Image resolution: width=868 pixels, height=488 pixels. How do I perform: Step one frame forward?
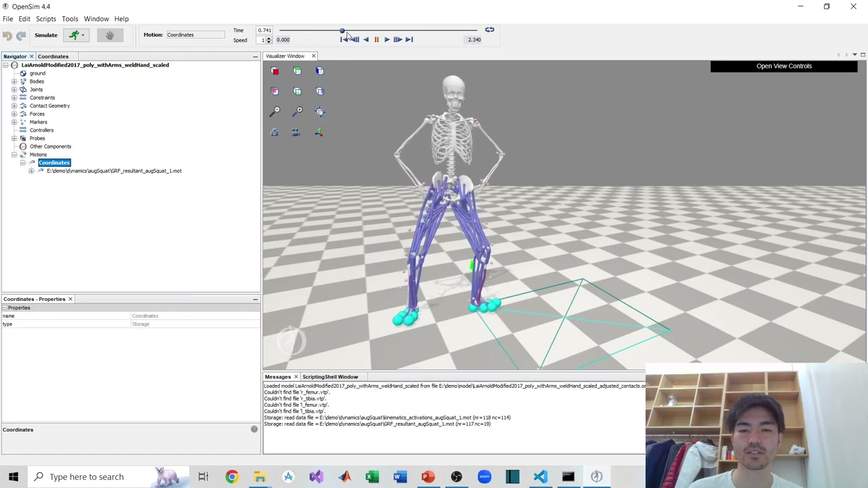coord(397,39)
